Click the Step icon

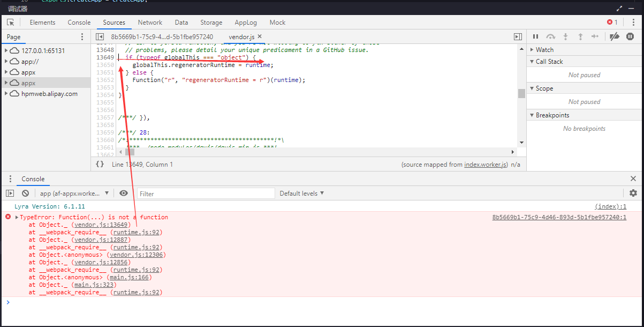(595, 36)
